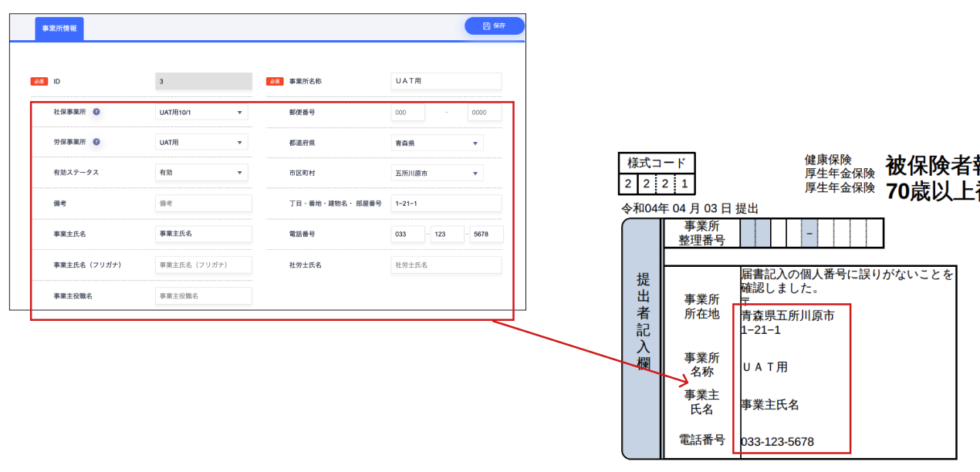Click the 事業主氏名 input field

click(203, 234)
